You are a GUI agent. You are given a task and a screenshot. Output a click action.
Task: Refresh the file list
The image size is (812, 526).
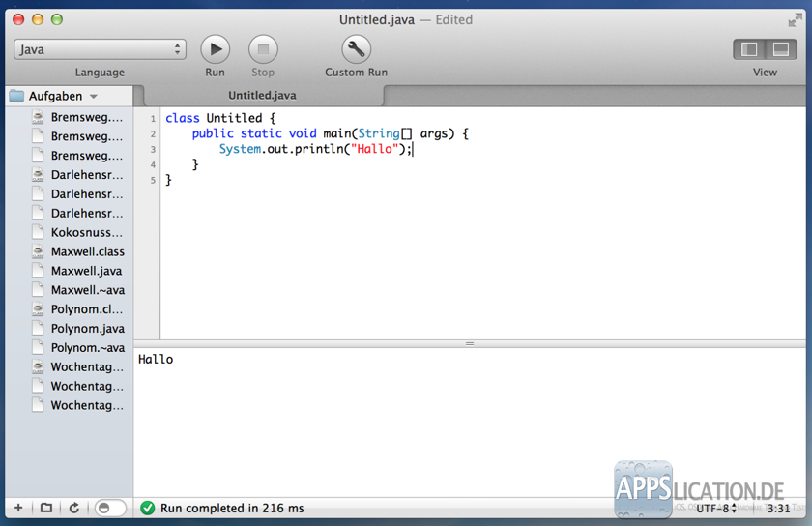[74, 508]
